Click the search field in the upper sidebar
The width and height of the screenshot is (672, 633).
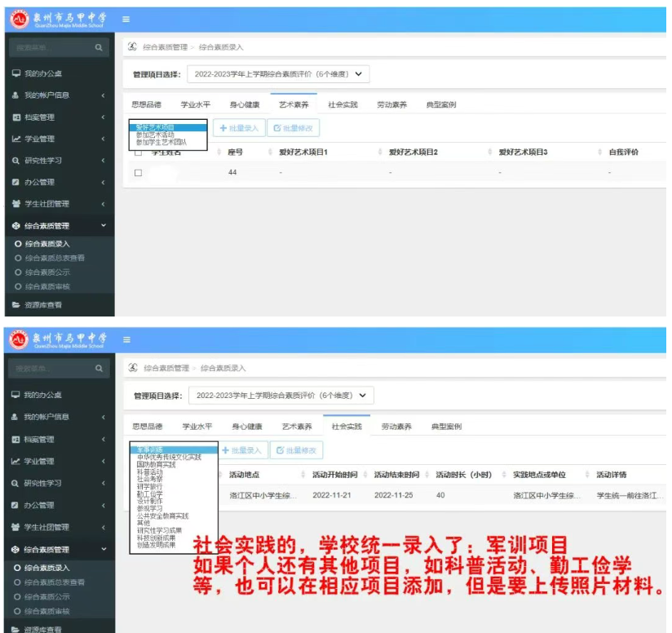51,49
